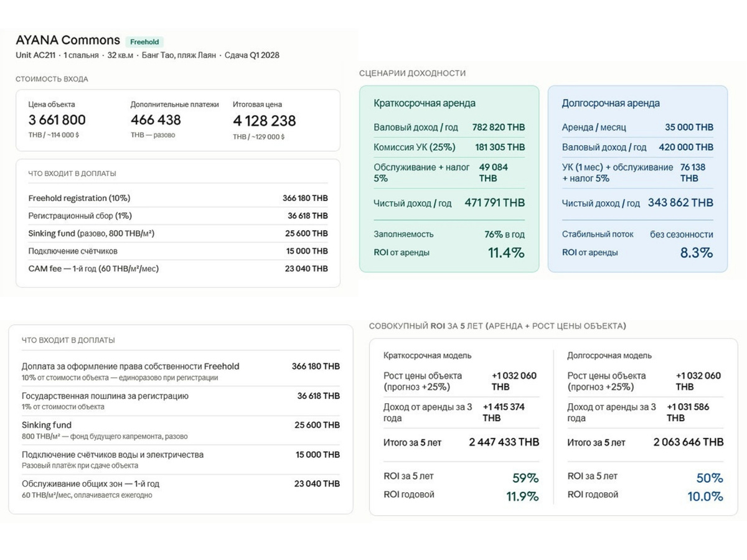
Task: Click the total "2 063 646 THB"
Action: click(x=688, y=442)
